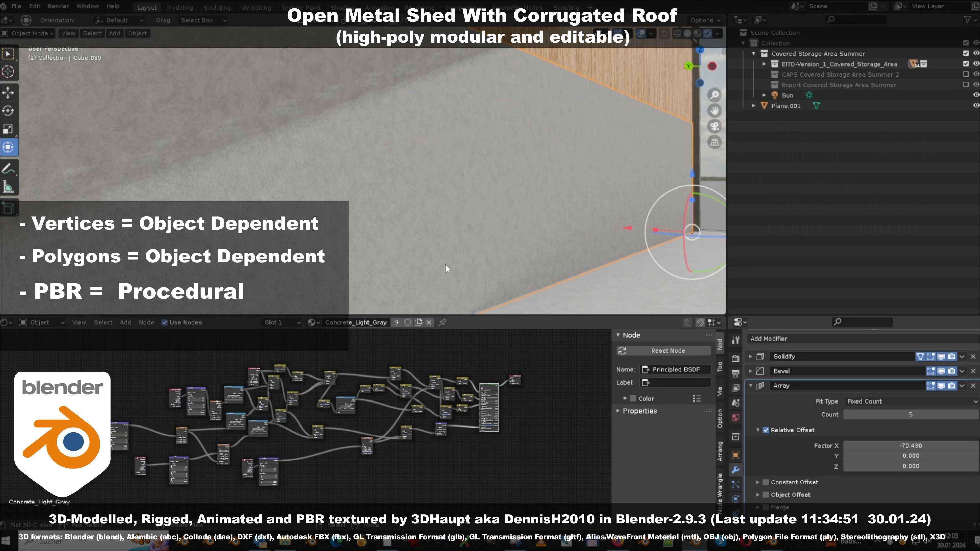
Task: Open the Object properties tab
Action: pos(735,455)
